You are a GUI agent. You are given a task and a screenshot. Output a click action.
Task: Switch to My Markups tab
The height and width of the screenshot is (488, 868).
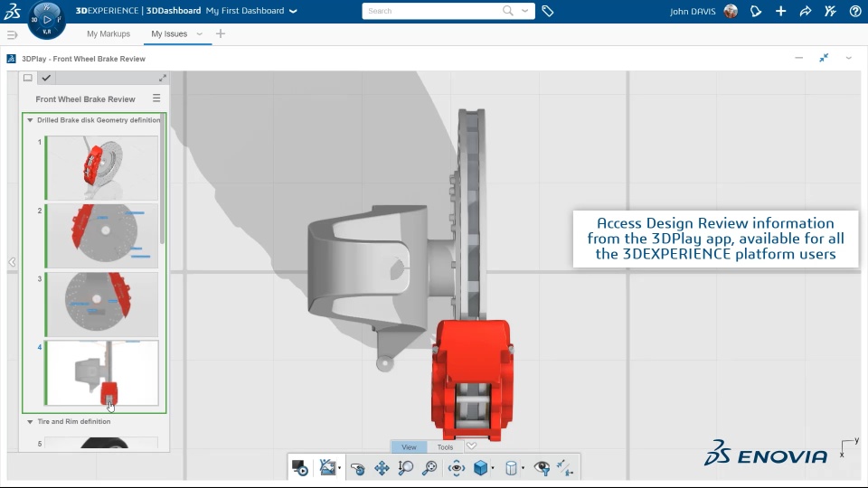108,33
